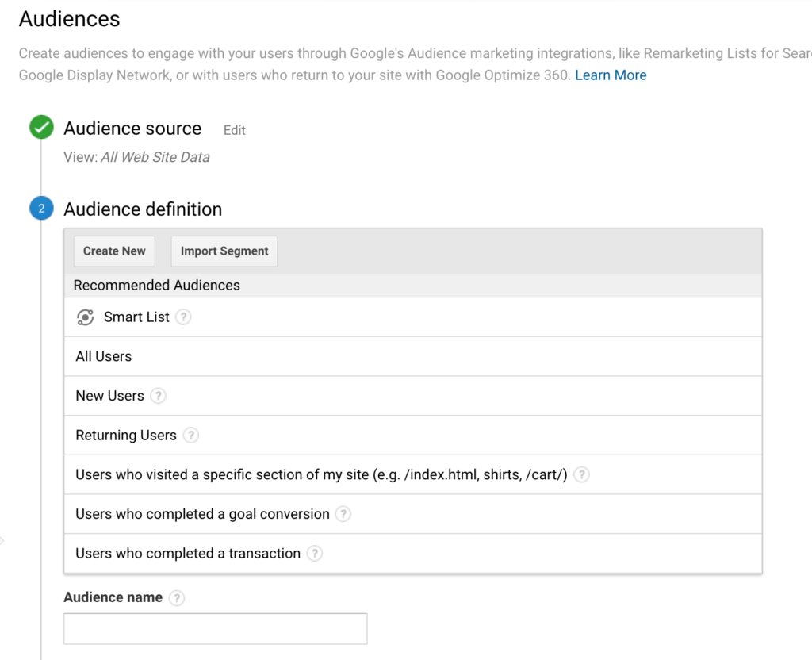
Task: Open help tooltip next to Smart List
Action: [183, 317]
